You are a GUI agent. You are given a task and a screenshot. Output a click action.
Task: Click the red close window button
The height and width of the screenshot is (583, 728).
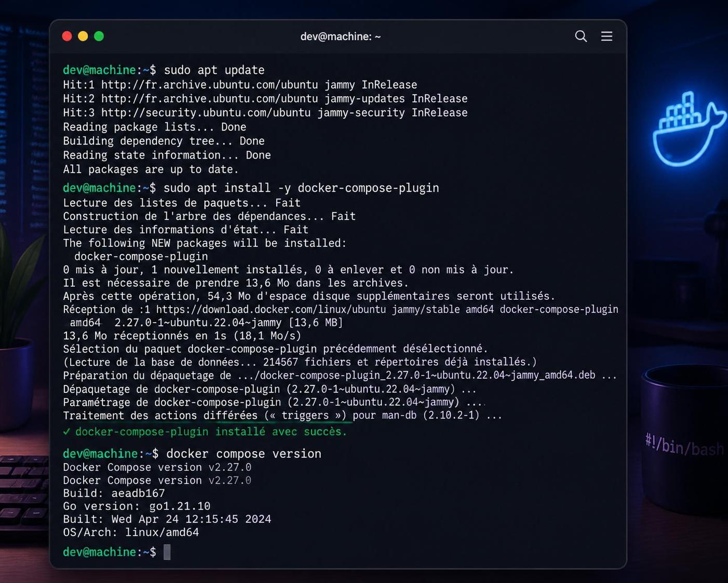click(67, 36)
